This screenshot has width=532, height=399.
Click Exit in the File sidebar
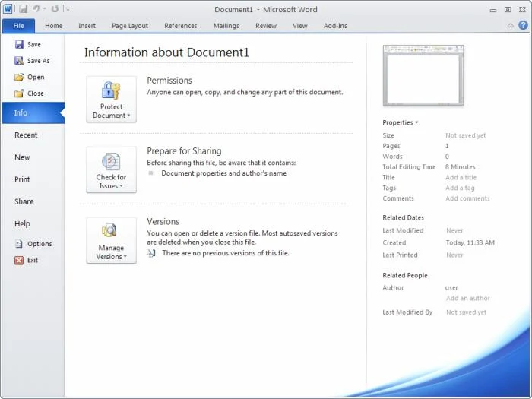(32, 260)
